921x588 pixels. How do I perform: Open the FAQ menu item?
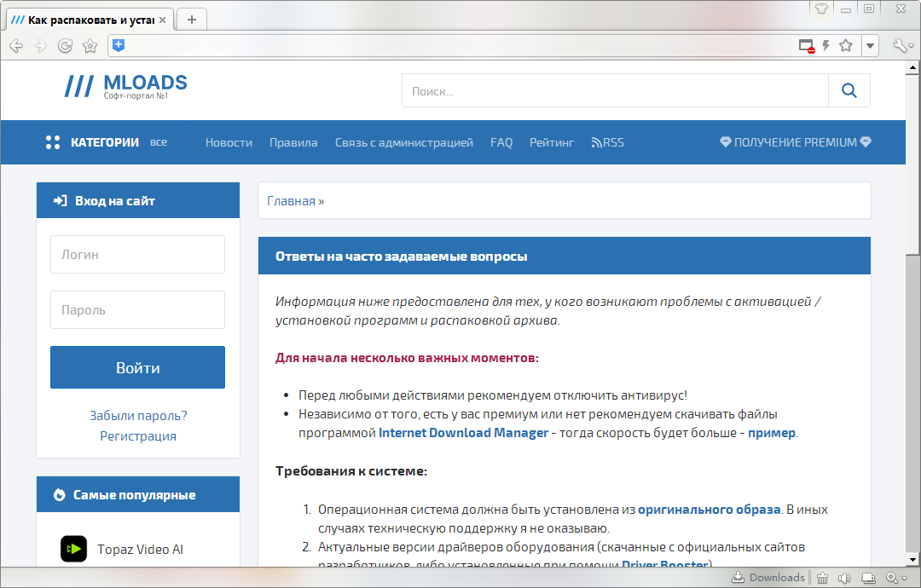click(x=501, y=142)
